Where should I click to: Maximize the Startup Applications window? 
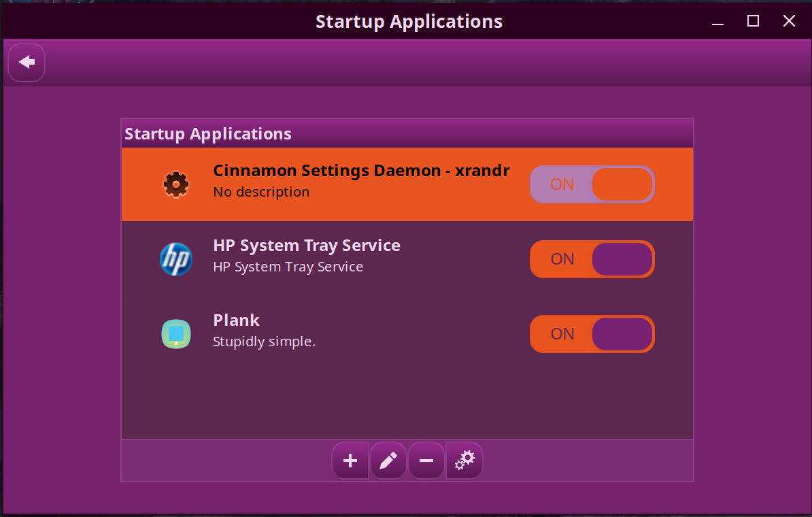pyautogui.click(x=753, y=21)
